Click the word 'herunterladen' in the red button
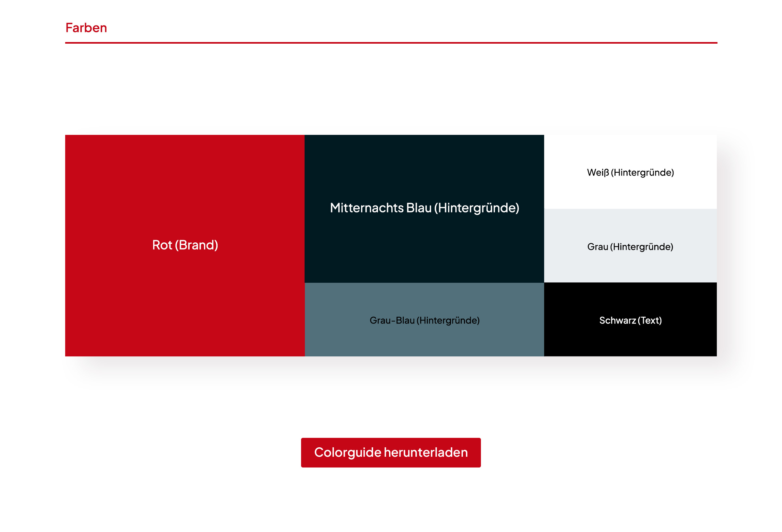The width and height of the screenshot is (782, 532). (426, 453)
